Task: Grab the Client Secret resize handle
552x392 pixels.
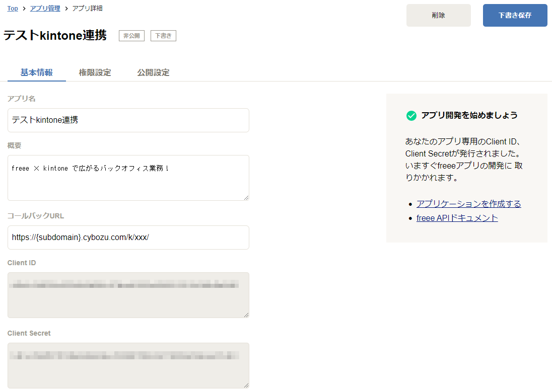Action: click(x=246, y=385)
